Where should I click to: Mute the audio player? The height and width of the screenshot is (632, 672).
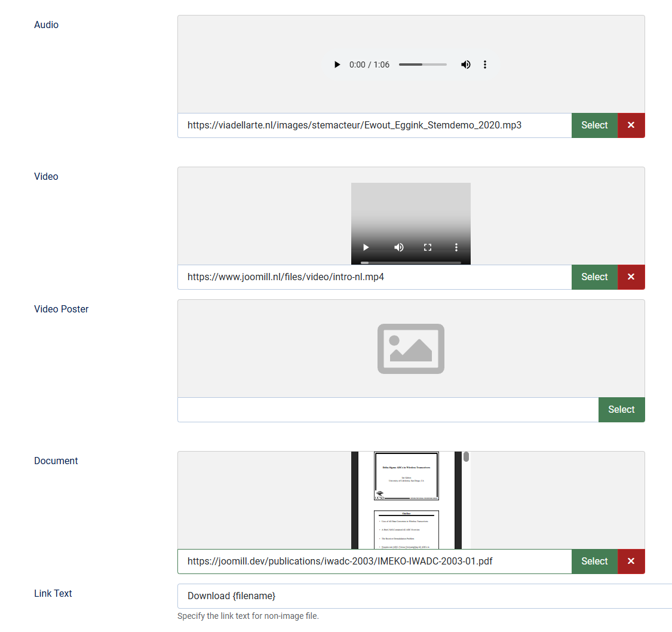[x=466, y=65]
